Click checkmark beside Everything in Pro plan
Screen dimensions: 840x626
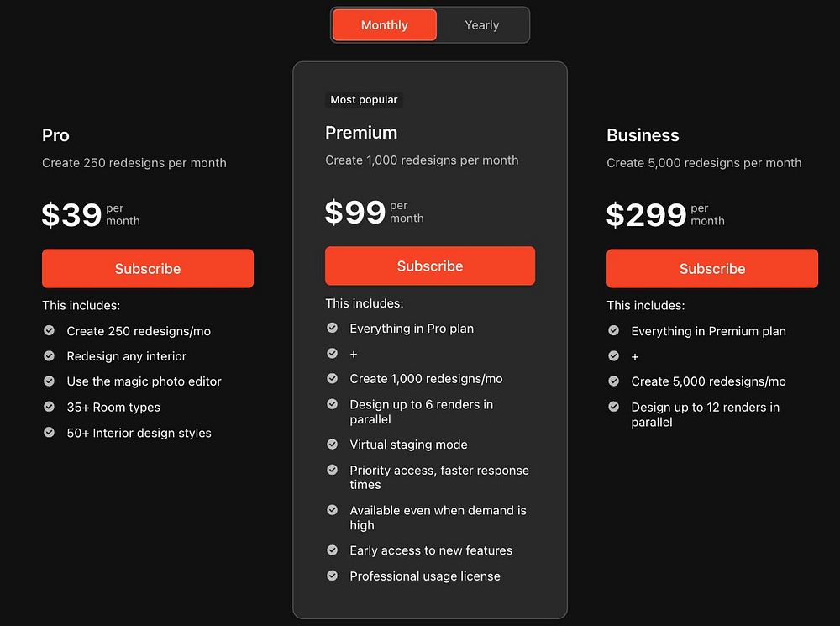click(333, 328)
